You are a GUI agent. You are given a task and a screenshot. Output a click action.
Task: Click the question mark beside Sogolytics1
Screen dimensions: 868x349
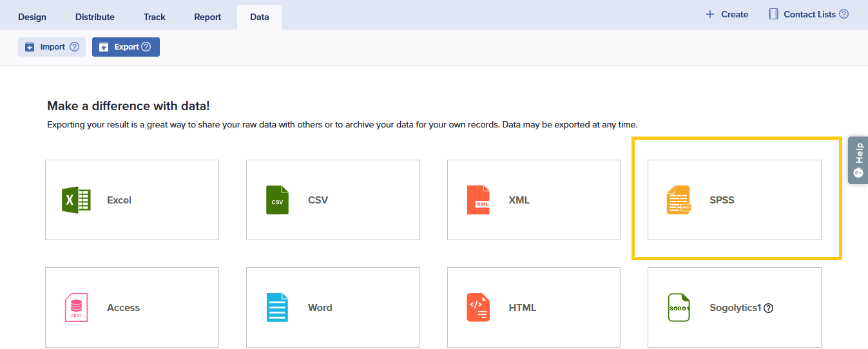click(768, 308)
